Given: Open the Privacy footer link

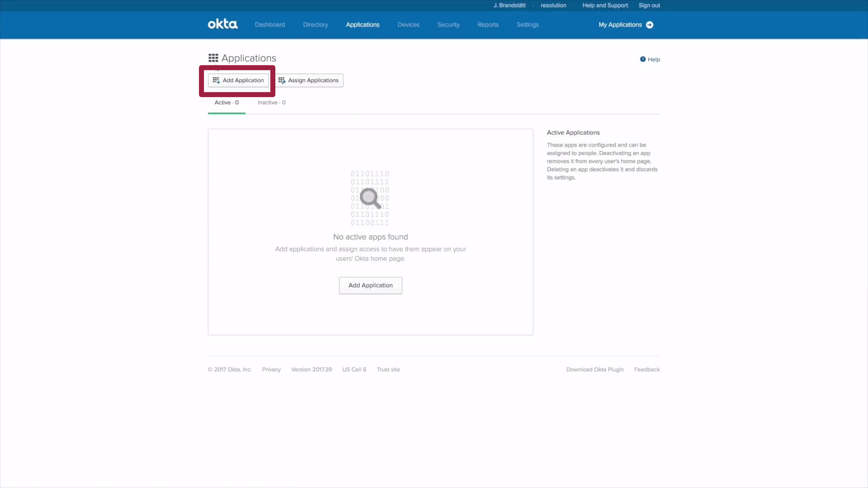Looking at the screenshot, I should [x=271, y=370].
